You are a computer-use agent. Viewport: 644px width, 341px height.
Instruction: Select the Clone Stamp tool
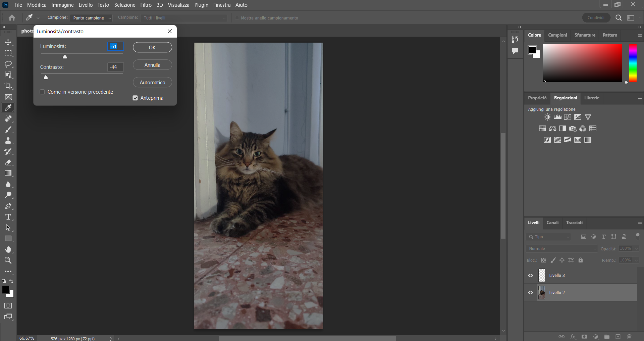pos(8,140)
